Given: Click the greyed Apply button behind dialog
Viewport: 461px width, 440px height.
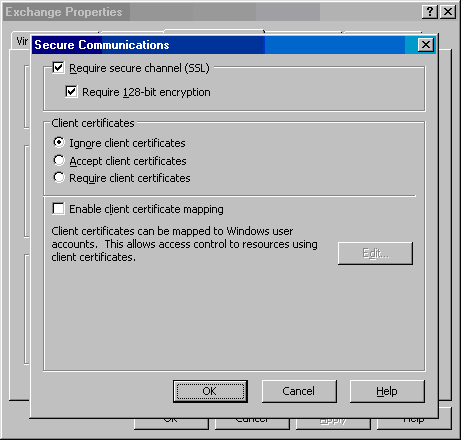Looking at the screenshot, I should point(333,424).
